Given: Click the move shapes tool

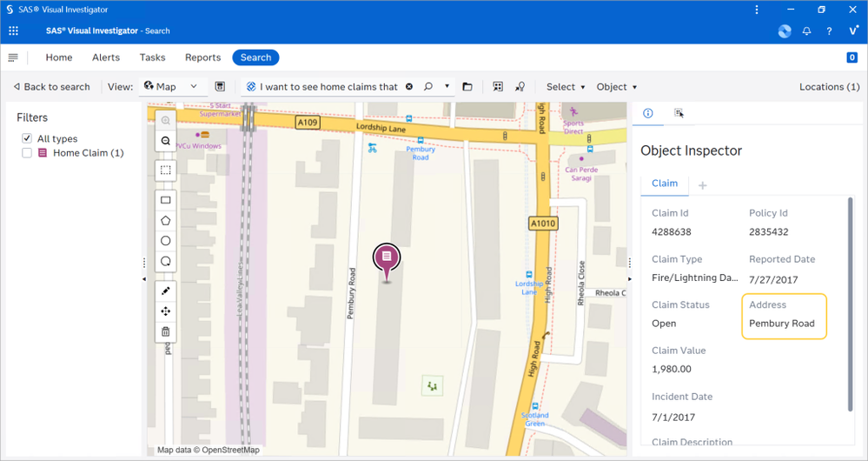Looking at the screenshot, I should 165,311.
